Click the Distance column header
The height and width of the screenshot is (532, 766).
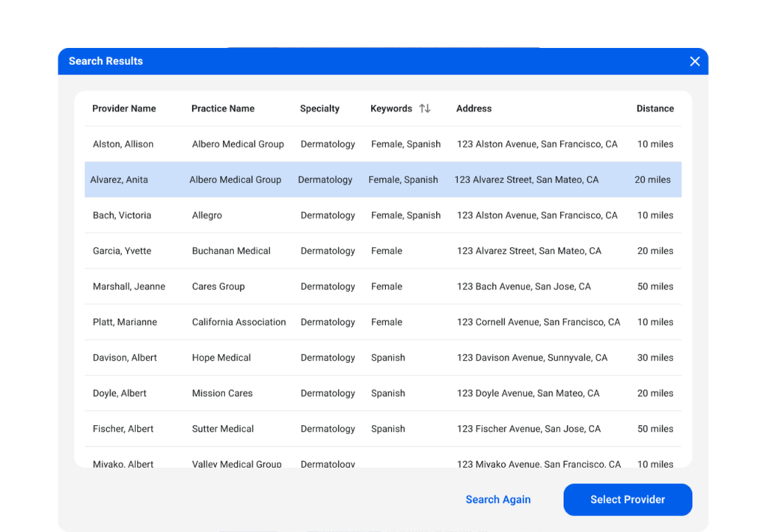[655, 108]
